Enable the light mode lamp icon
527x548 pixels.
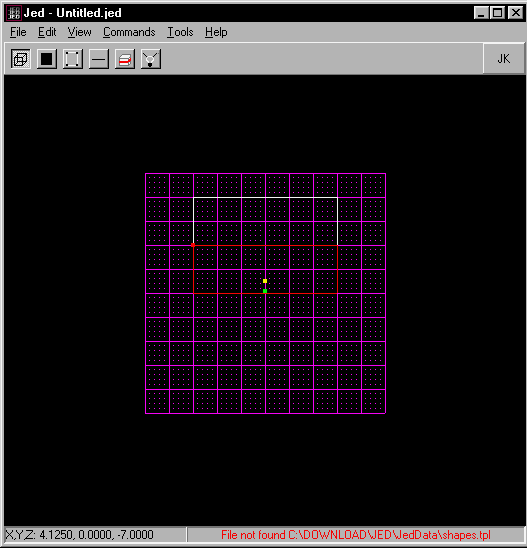point(151,59)
